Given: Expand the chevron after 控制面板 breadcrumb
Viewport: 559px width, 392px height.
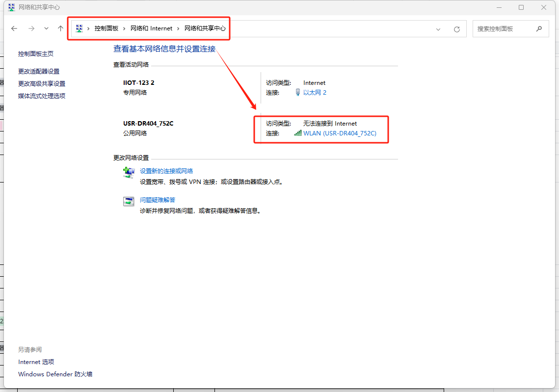Looking at the screenshot, I should 125,28.
